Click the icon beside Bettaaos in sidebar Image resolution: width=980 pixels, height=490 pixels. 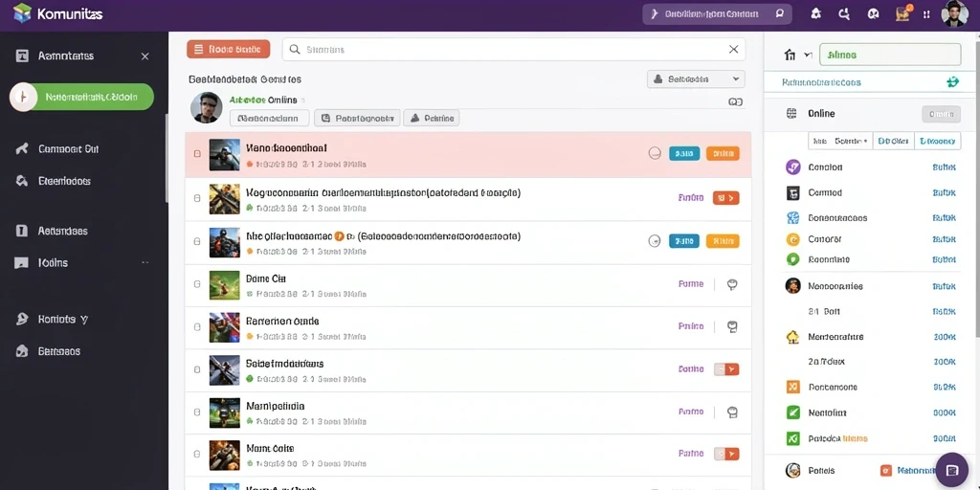[x=22, y=350]
